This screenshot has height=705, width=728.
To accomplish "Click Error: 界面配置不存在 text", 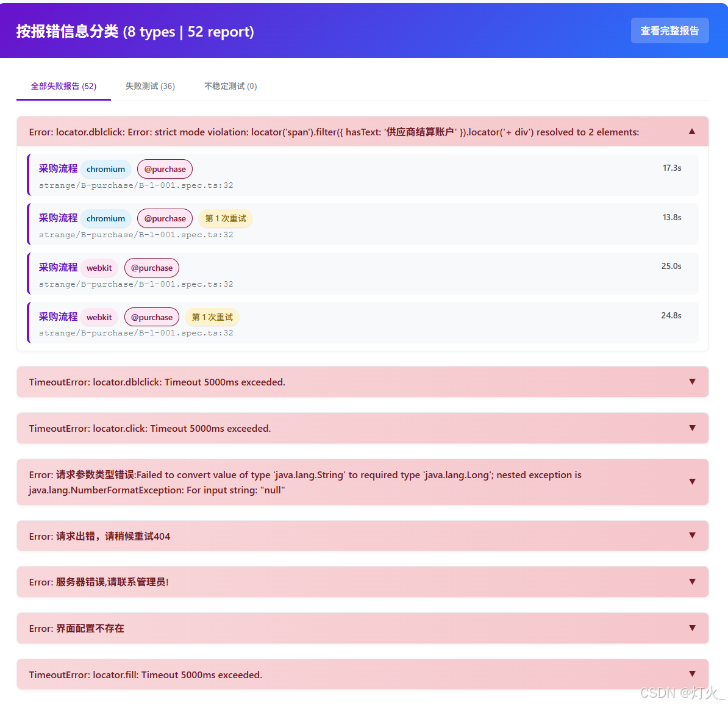I will coord(76,628).
